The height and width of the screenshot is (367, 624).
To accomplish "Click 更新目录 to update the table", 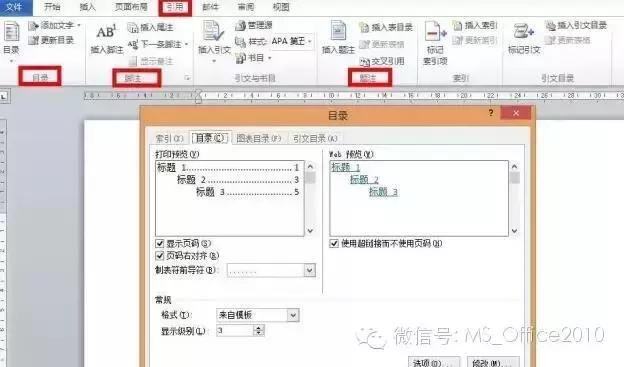I will tap(52, 40).
